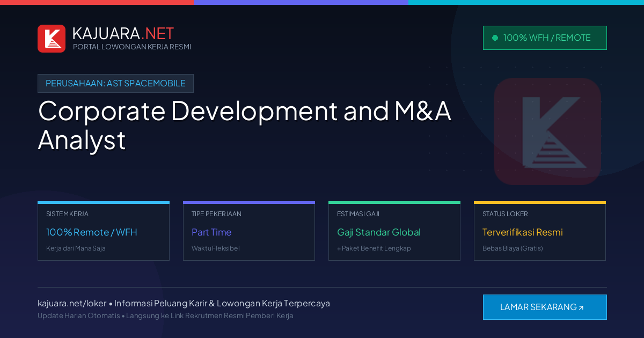The image size is (644, 338).
Task: Click the Terverifikasi Resmi status text
Action: [523, 232]
